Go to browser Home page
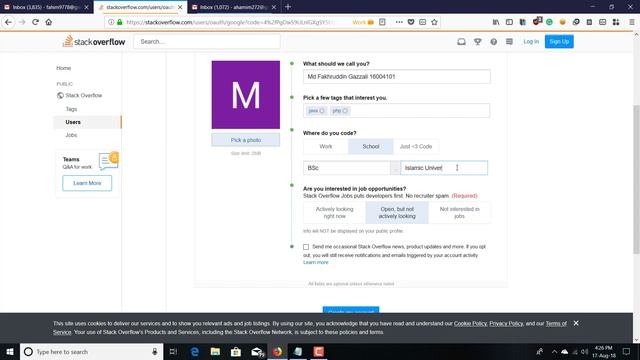 [49, 22]
